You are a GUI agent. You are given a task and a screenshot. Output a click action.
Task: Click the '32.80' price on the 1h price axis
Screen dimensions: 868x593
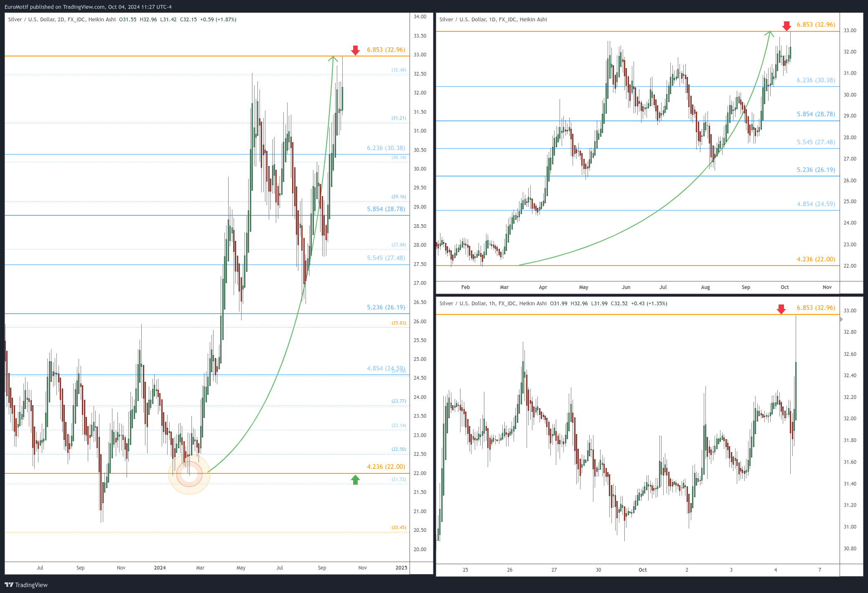850,332
